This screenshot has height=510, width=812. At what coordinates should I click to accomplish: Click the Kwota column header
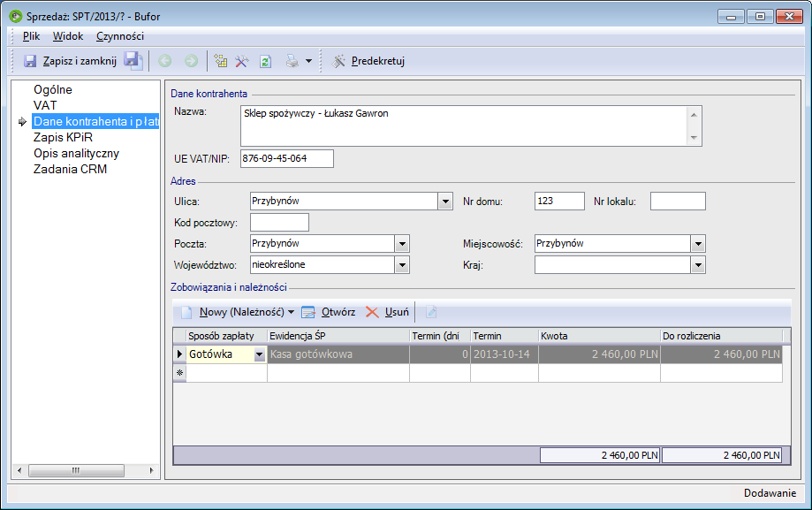tap(599, 336)
